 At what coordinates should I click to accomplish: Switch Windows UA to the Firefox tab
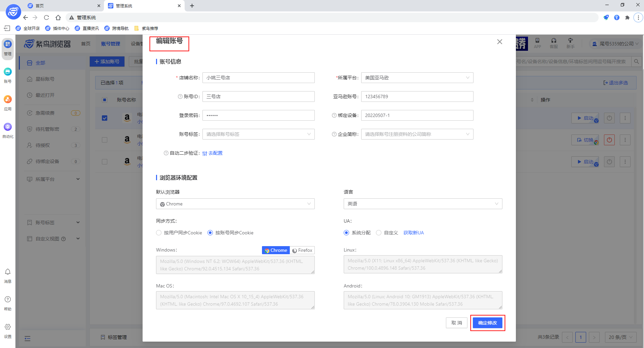click(302, 250)
